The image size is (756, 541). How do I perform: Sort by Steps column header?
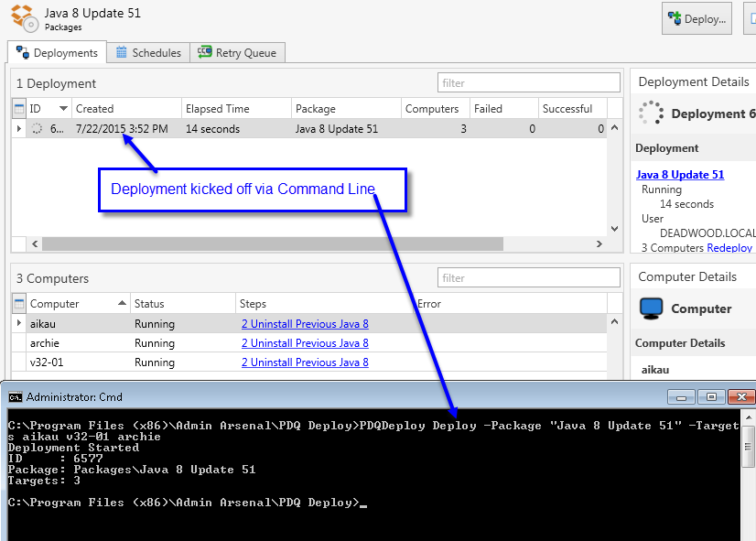pos(323,303)
